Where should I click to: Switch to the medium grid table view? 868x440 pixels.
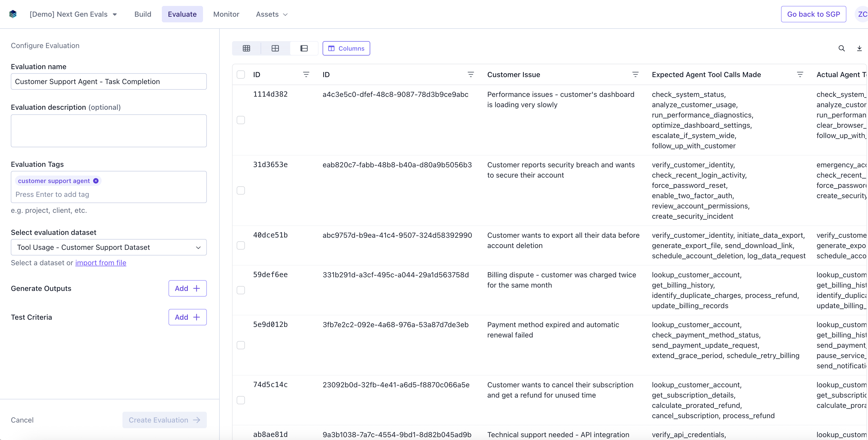275,49
